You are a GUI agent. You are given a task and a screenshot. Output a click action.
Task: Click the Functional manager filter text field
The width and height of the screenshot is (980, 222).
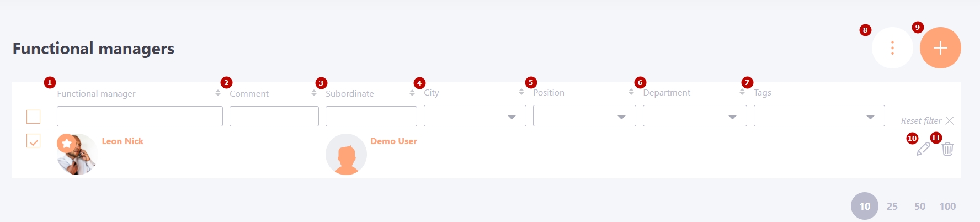coord(140,116)
